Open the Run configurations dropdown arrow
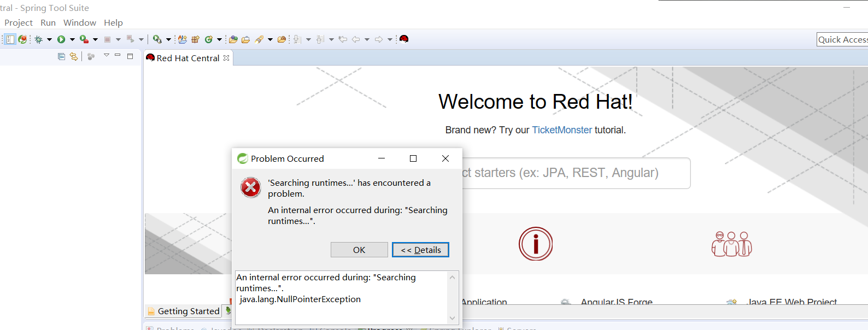Image resolution: width=868 pixels, height=330 pixels. 72,39
